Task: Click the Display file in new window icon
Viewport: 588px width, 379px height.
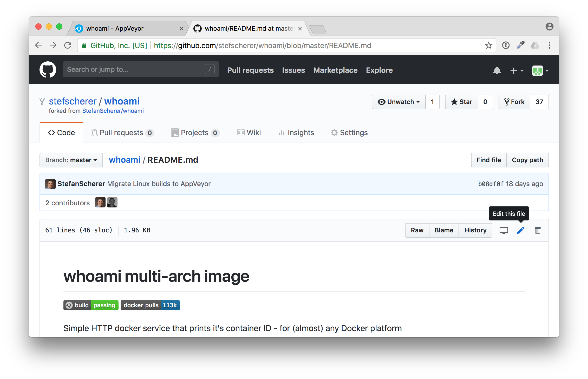Action: 504,230
